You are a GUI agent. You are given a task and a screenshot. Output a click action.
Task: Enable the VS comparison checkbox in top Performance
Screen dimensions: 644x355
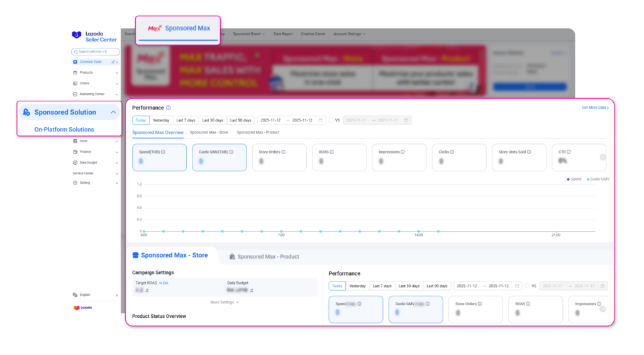tap(331, 120)
